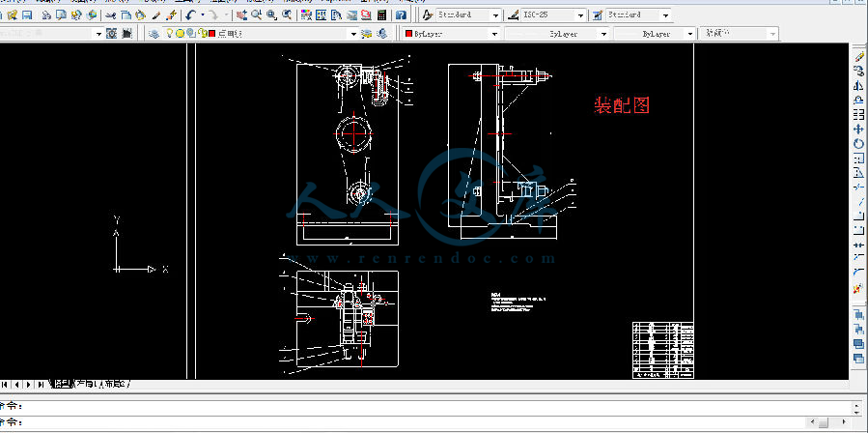
Task: Open the Standard table style dropdown
Action: tap(665, 14)
